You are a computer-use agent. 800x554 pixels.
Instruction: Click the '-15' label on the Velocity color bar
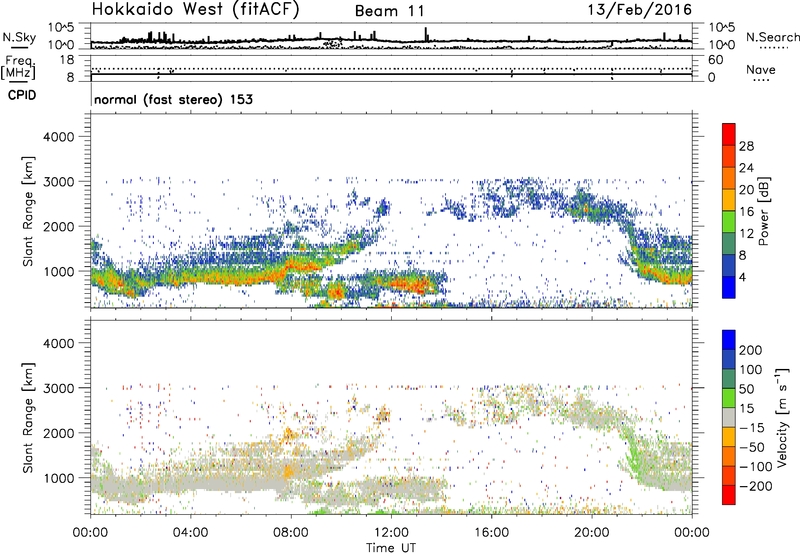tap(752, 428)
